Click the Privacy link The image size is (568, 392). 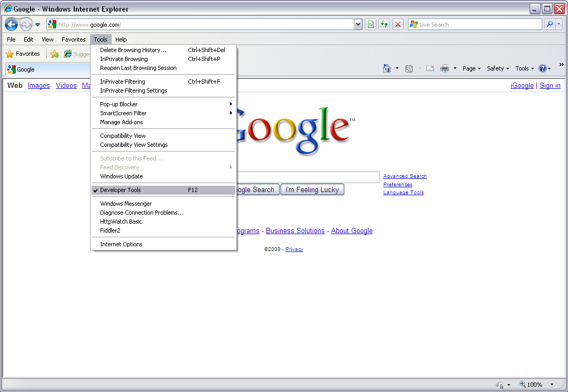(294, 249)
